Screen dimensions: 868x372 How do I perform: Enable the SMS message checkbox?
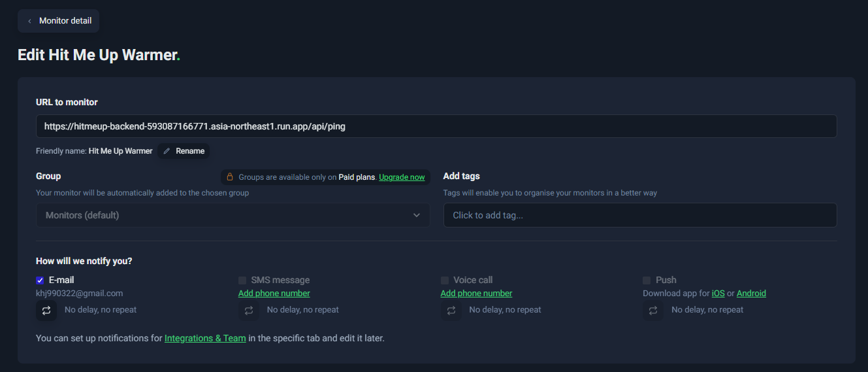pos(242,280)
